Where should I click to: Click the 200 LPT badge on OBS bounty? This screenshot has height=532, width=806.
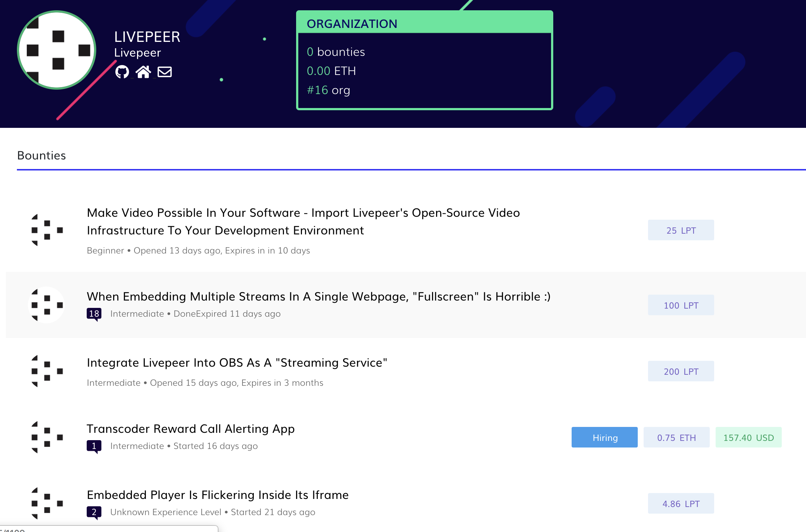pos(681,371)
